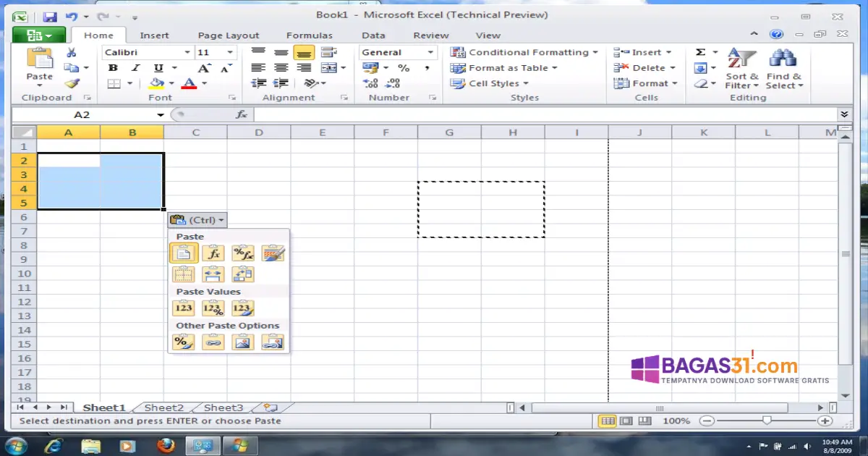Viewport: 868px width, 456px height.
Task: Toggle Bottom Align in Alignment group
Action: tap(304, 52)
